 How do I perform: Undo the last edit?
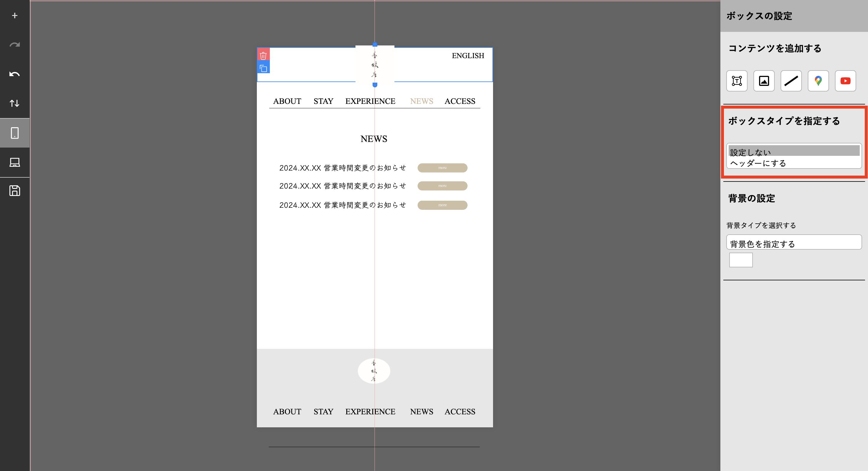tap(14, 74)
